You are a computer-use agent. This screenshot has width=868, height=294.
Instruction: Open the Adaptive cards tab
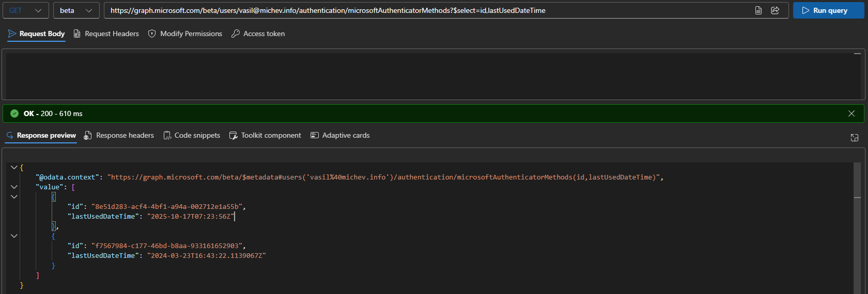(340, 136)
